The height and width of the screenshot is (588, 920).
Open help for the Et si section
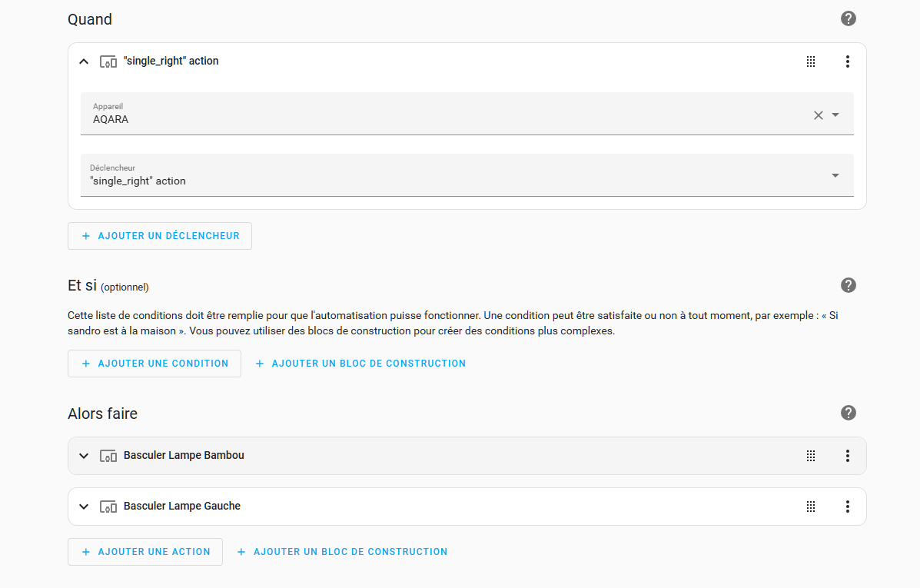(848, 285)
